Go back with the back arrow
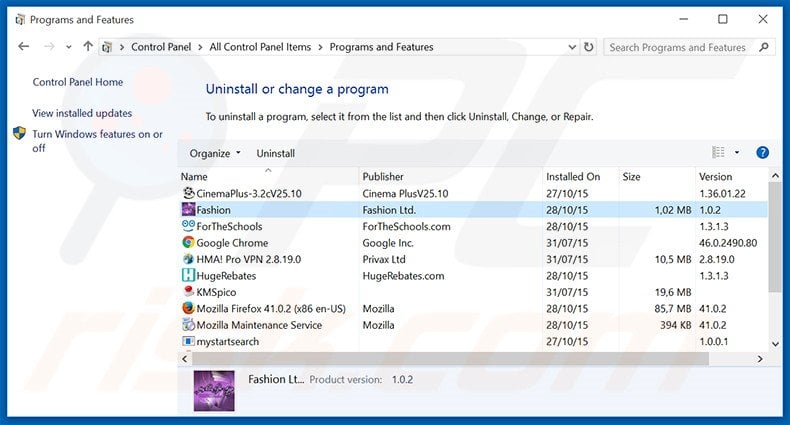This screenshot has width=790, height=425. tap(24, 46)
